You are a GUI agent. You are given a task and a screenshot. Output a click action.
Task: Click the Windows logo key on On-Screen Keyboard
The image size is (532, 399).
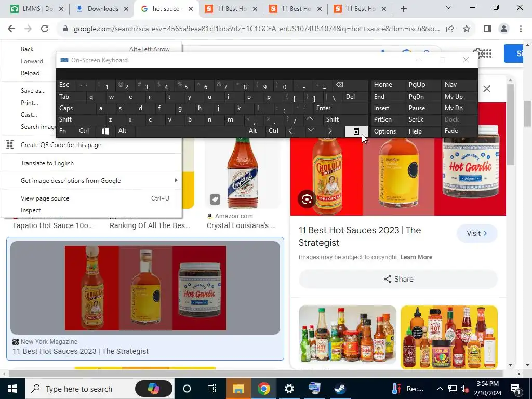(x=105, y=131)
